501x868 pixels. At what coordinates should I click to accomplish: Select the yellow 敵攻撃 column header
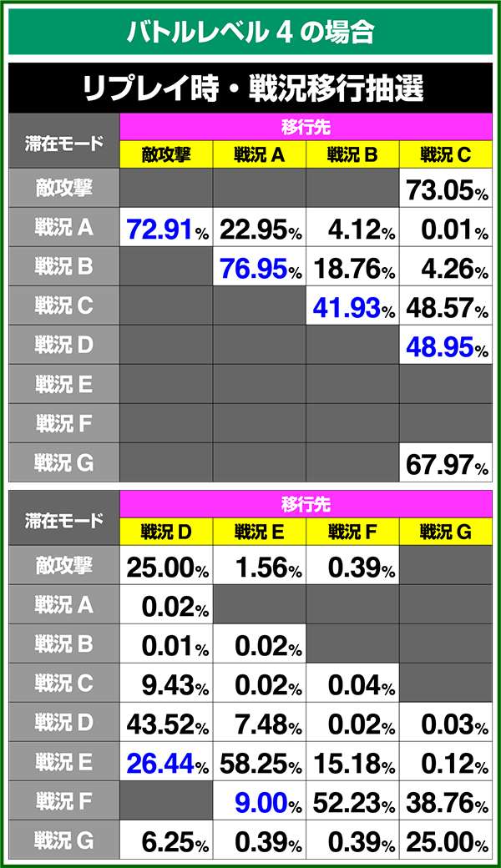(166, 154)
